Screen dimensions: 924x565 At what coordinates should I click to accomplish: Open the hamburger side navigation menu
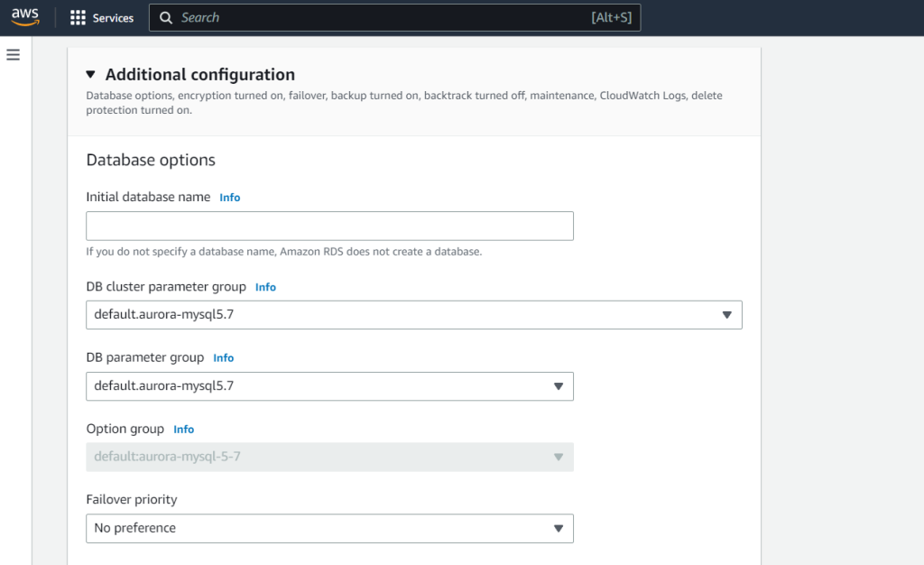[13, 55]
